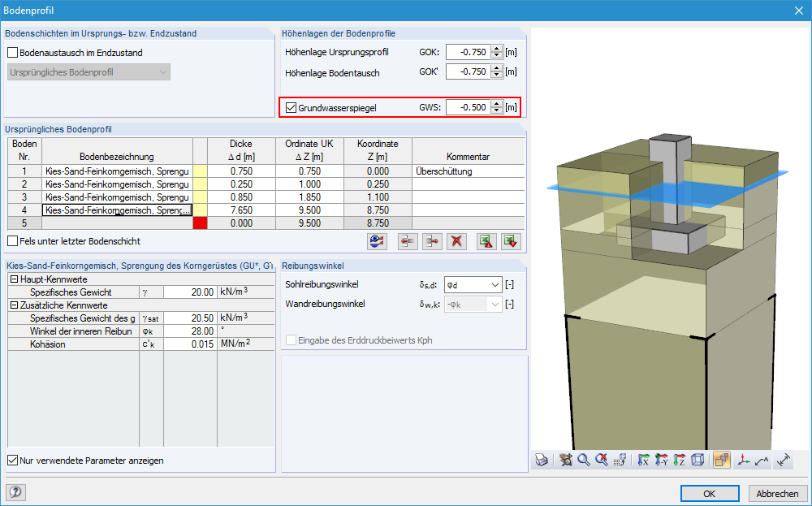Click the Kommentar cell 'Überschüttung'

(x=469, y=171)
